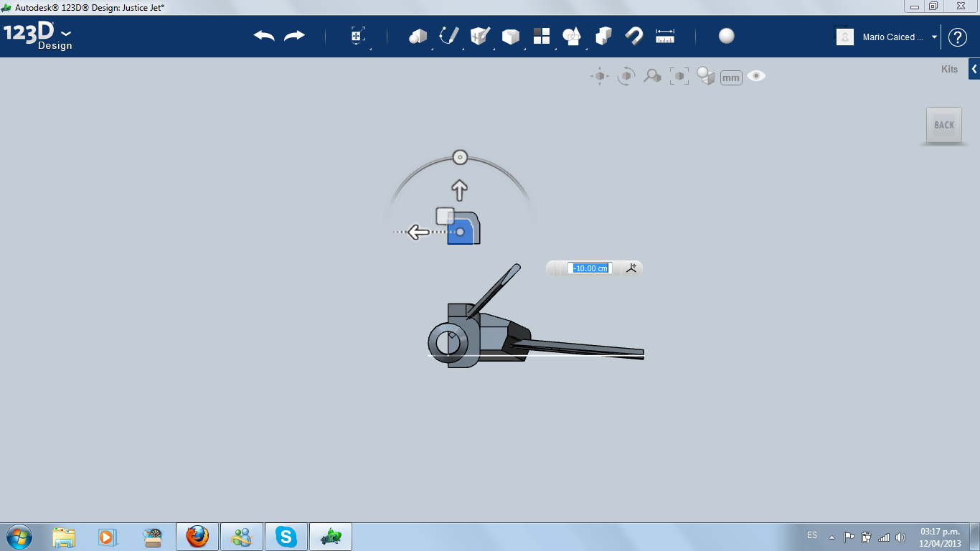Viewport: 980px width, 551px height.
Task: Open Windows Media Player from taskbar
Action: pos(106,537)
